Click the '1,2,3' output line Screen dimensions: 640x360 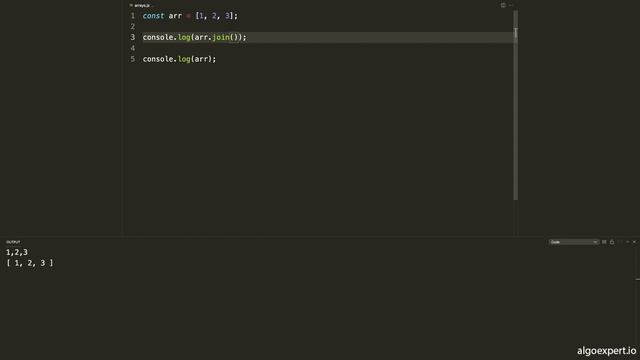click(17, 252)
